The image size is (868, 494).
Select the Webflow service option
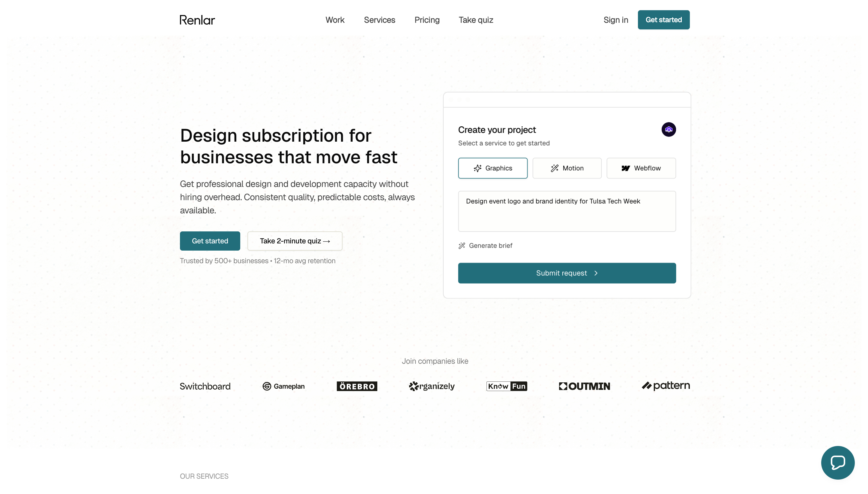641,168
